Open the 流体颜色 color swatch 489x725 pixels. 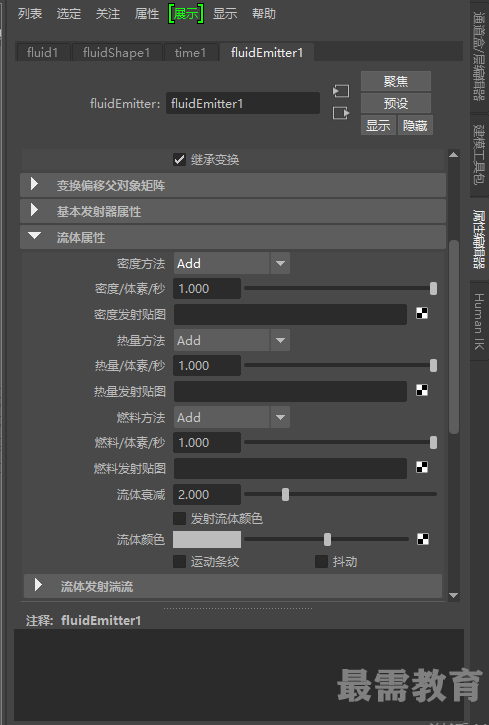pyautogui.click(x=207, y=539)
